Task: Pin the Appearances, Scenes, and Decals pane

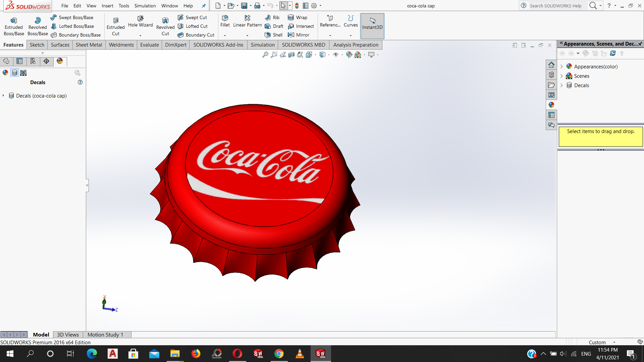Action: 640,44
